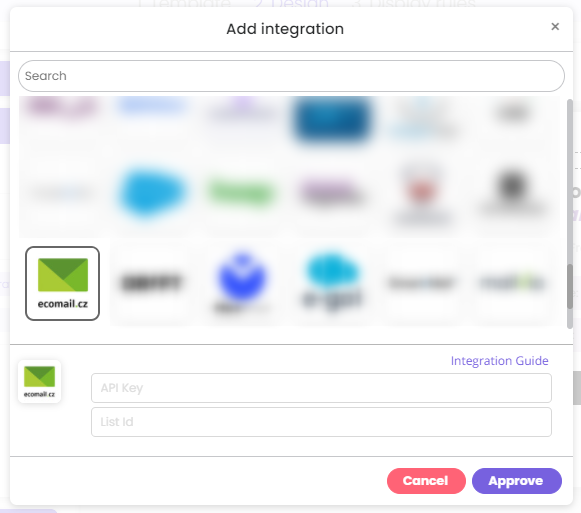Click the small ecomail.cz logo beside API Key
Screen dimensions: 581x513
point(39,381)
